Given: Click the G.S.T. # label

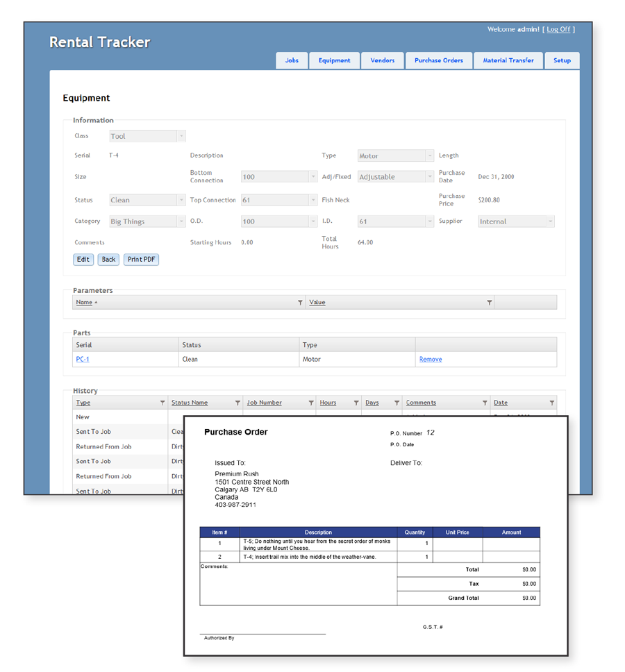Looking at the screenshot, I should pyautogui.click(x=433, y=627).
